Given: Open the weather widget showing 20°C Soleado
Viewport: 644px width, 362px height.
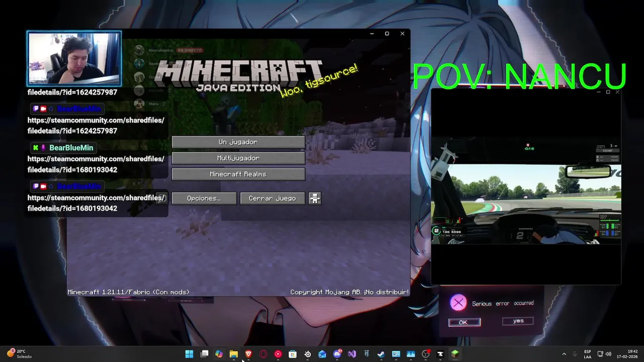Looking at the screenshot, I should click(19, 354).
